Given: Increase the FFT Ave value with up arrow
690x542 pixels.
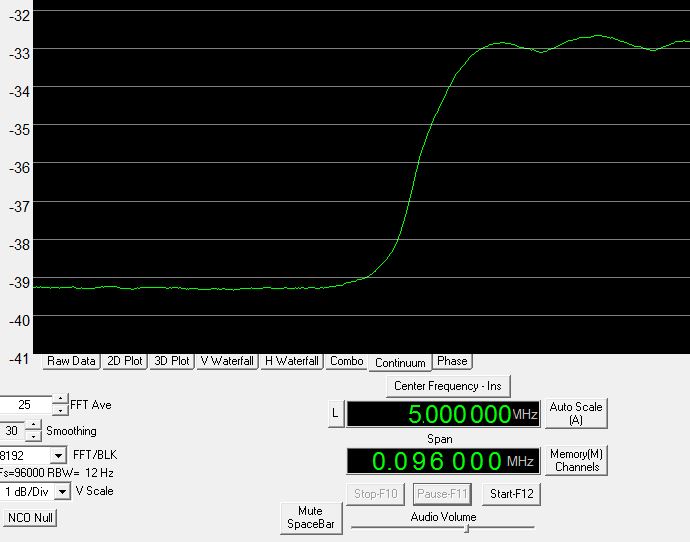Looking at the screenshot, I should 61,400.
